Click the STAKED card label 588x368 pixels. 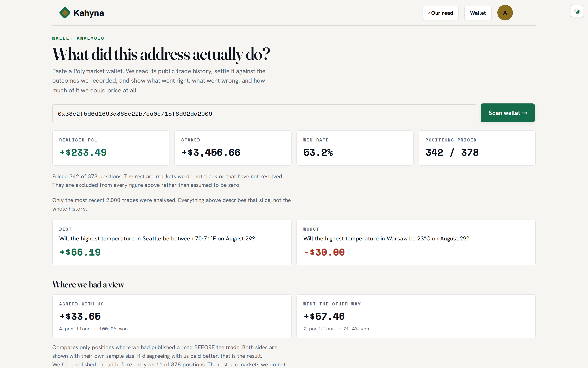click(190, 140)
